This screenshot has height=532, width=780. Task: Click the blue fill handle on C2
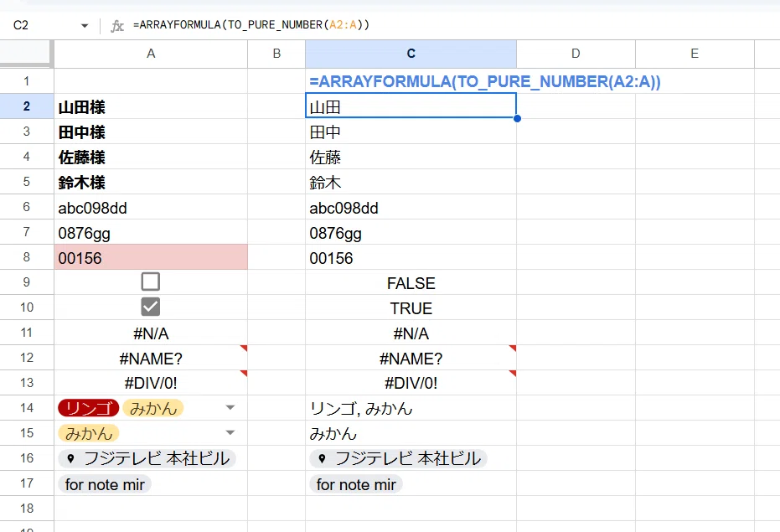[518, 118]
